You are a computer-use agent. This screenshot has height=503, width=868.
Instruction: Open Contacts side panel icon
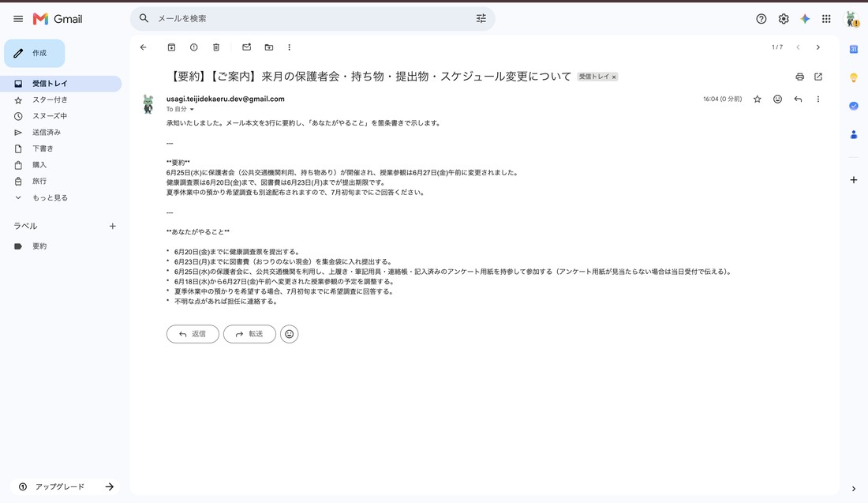click(854, 134)
